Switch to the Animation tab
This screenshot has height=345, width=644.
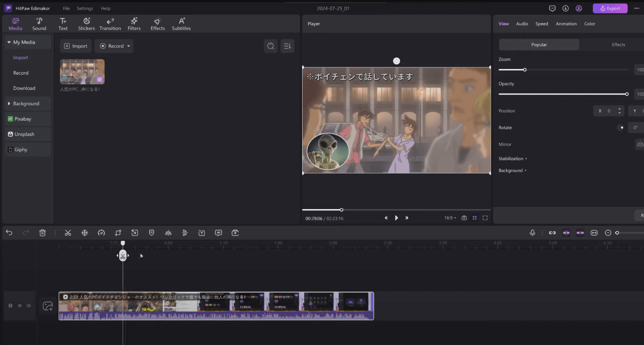click(566, 24)
